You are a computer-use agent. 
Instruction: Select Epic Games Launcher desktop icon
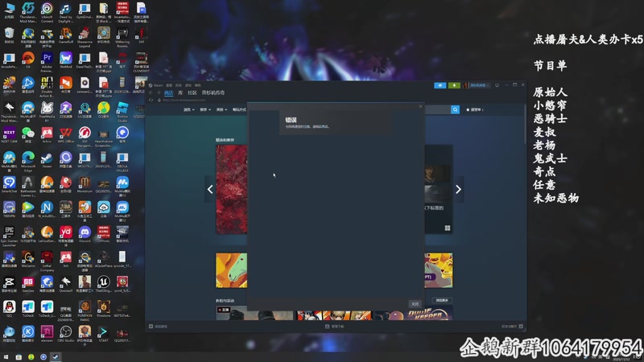tap(9, 236)
